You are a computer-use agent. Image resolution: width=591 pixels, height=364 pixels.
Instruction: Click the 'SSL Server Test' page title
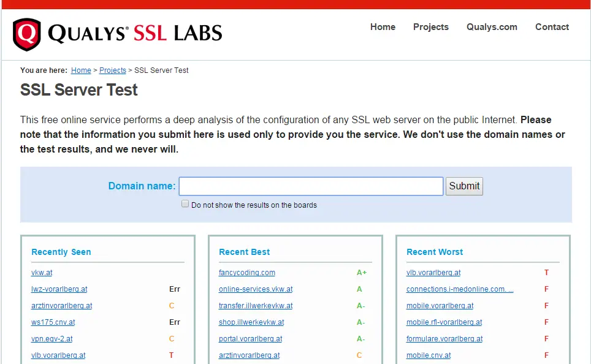pos(78,90)
